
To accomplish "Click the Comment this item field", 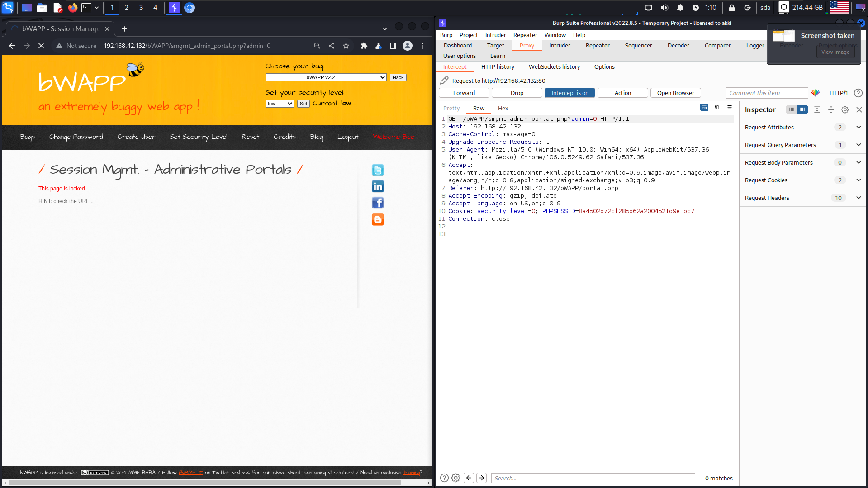I will pyautogui.click(x=766, y=93).
